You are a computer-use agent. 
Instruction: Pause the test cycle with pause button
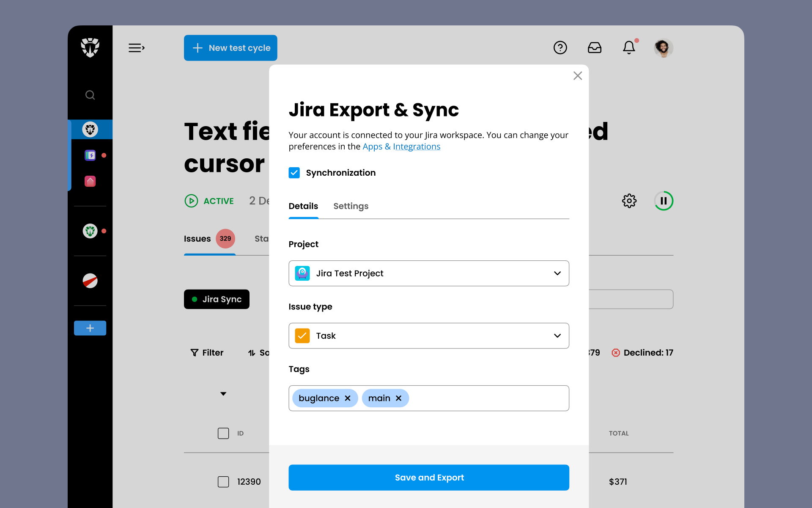[x=664, y=201]
